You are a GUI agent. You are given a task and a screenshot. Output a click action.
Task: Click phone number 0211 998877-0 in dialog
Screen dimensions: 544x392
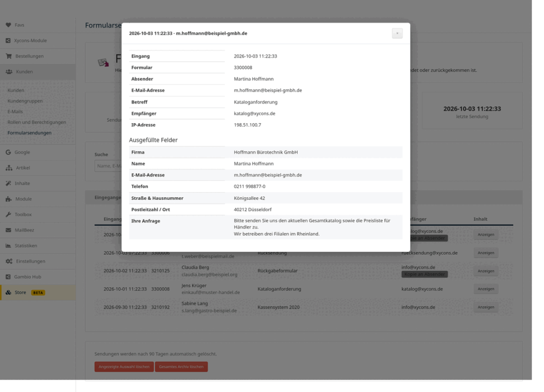point(249,186)
